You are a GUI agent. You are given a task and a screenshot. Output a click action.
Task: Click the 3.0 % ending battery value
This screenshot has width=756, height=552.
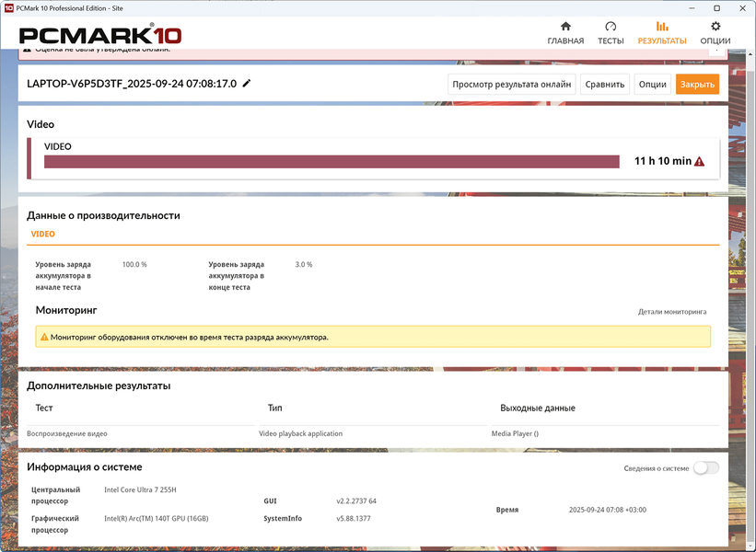(304, 264)
